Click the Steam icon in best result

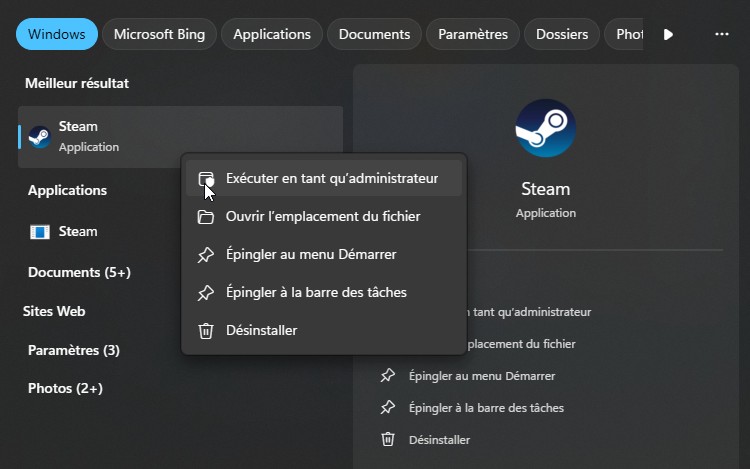coord(40,137)
